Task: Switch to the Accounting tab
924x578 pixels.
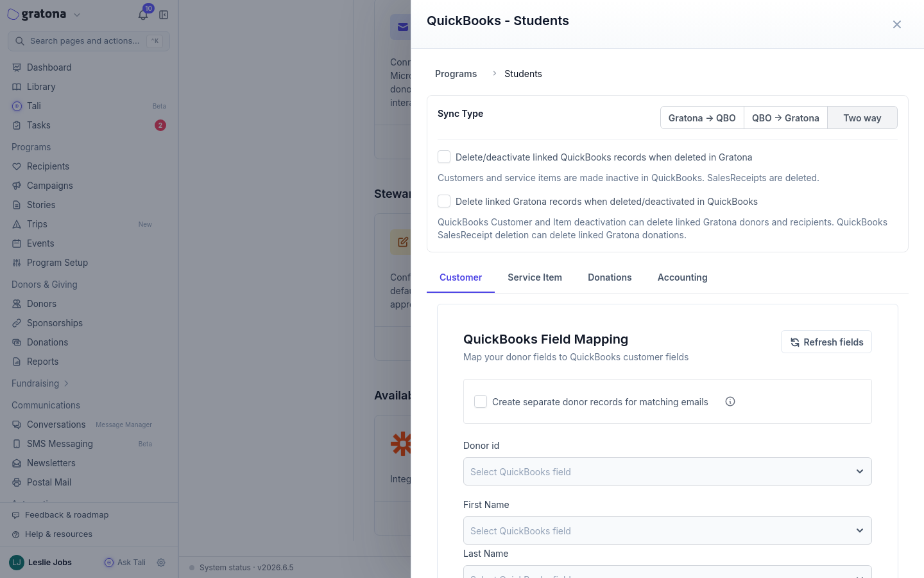Action: pyautogui.click(x=682, y=277)
